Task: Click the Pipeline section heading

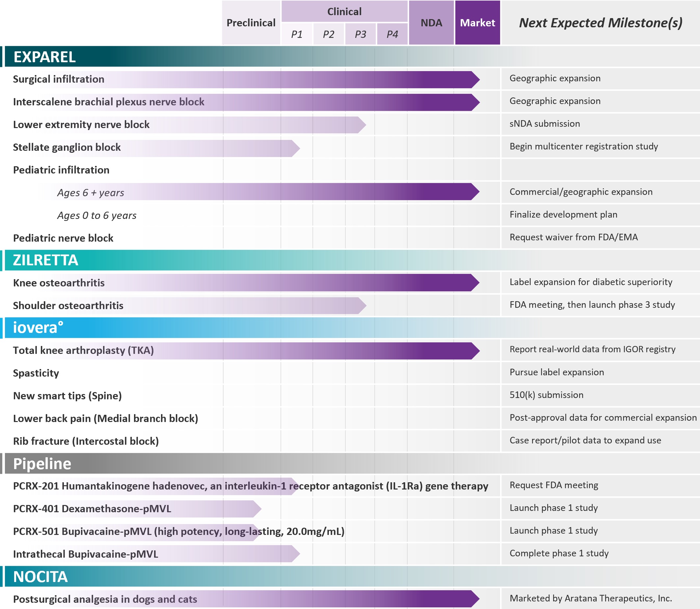Action: click(42, 463)
